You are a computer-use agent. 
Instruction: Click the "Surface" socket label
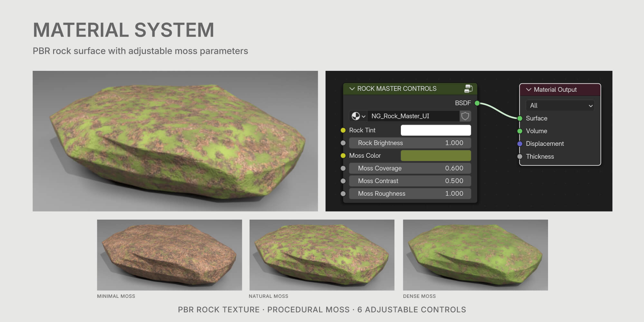pyautogui.click(x=536, y=118)
